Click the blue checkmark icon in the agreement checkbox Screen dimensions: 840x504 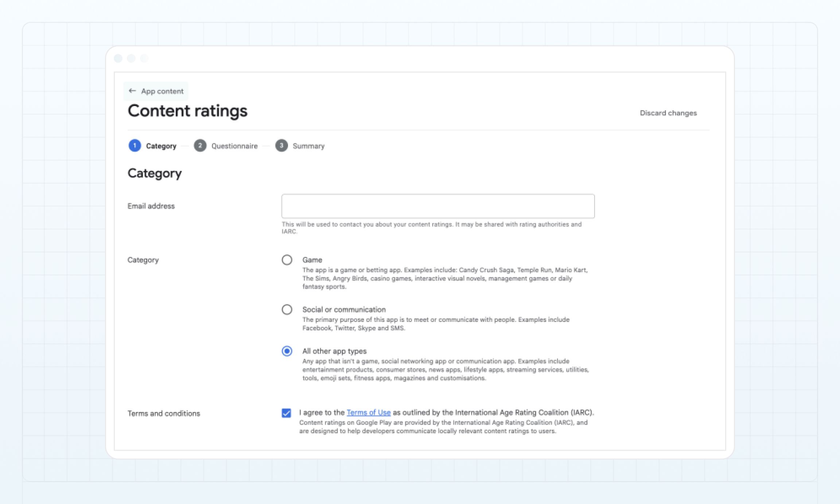pyautogui.click(x=286, y=413)
